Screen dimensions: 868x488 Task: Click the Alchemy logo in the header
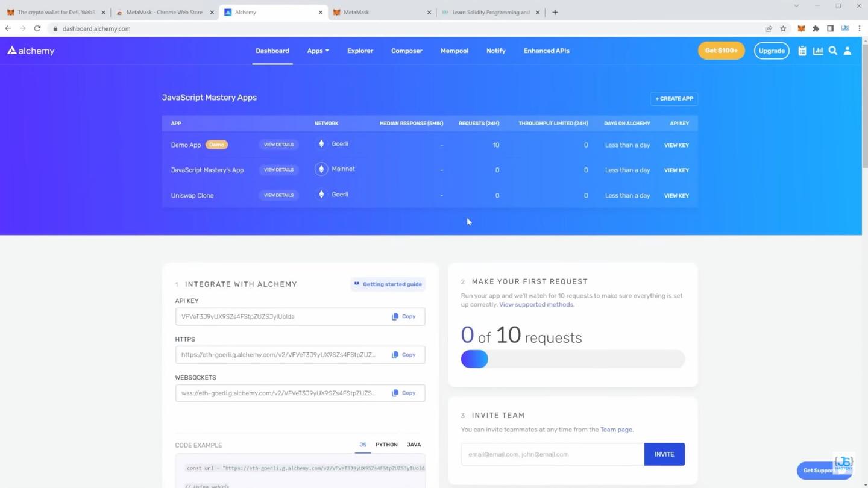(x=31, y=51)
